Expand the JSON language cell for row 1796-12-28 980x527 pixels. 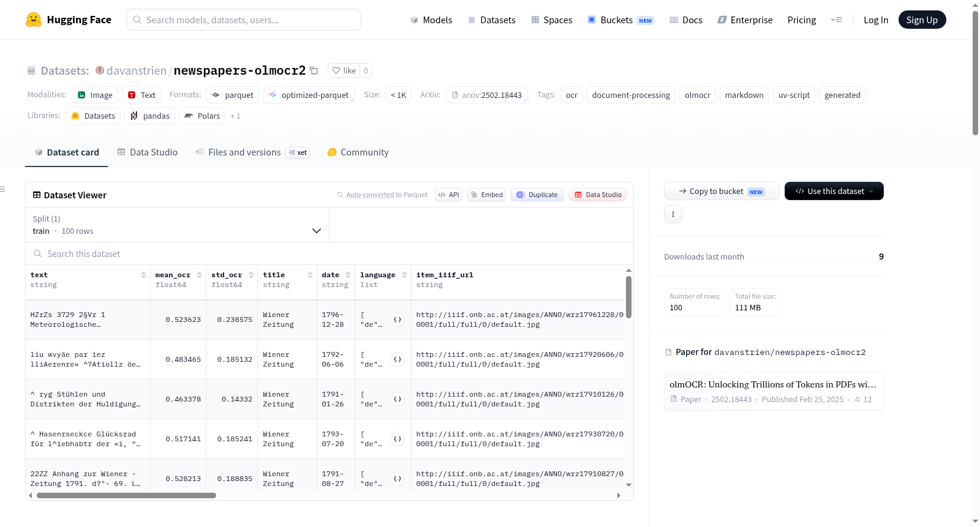[x=398, y=320]
